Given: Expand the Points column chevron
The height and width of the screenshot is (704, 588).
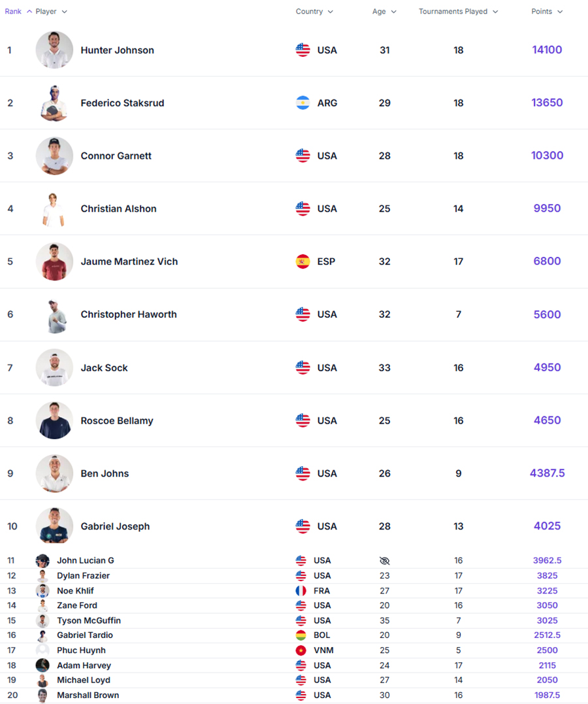Looking at the screenshot, I should (560, 12).
